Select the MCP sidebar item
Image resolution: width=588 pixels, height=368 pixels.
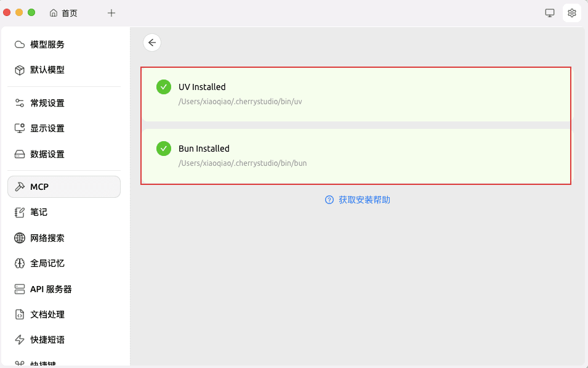39,187
